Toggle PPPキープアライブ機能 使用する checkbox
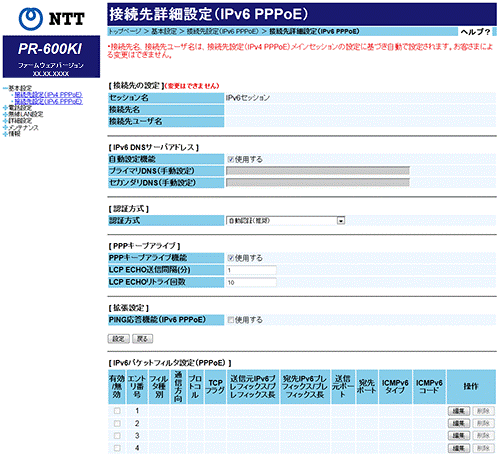500x456 pixels. click(230, 258)
